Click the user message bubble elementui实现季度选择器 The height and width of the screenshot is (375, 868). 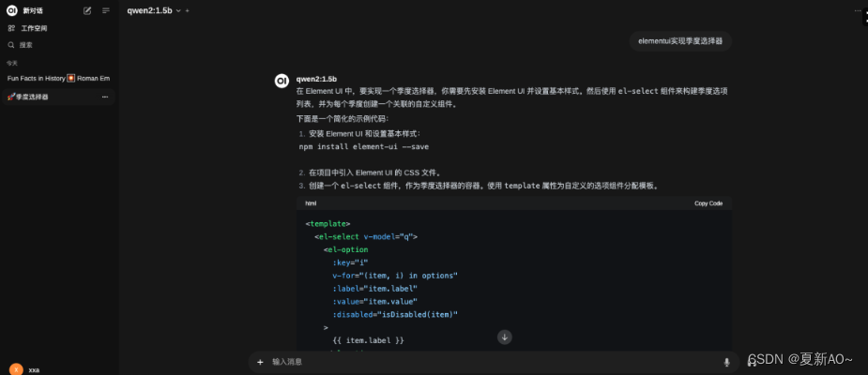[x=680, y=41]
